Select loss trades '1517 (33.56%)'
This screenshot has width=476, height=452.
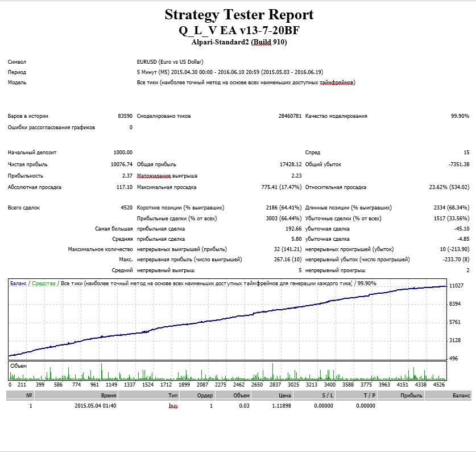452,218
